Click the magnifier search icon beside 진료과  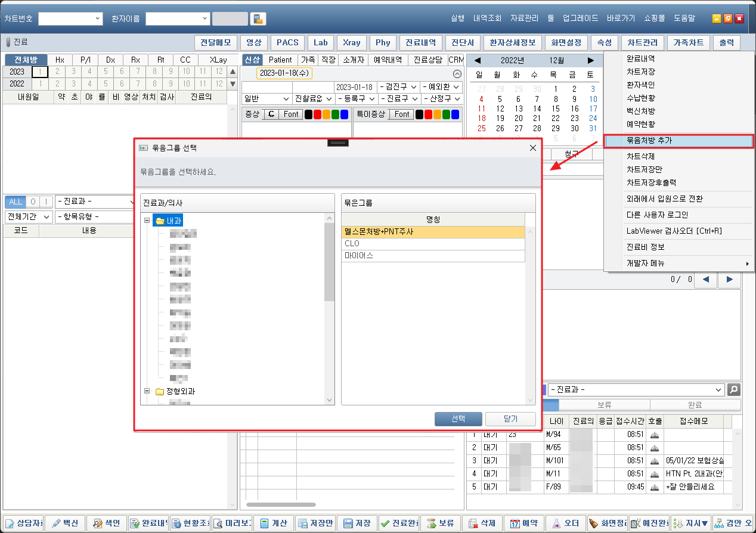pos(734,390)
